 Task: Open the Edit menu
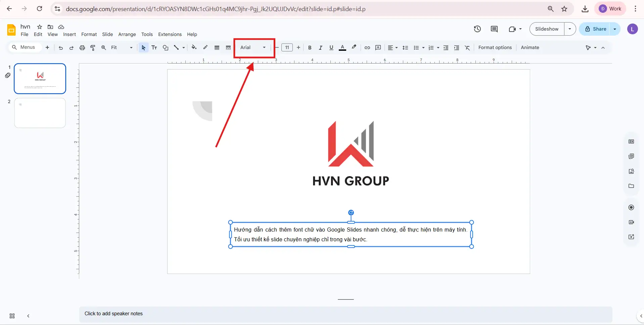[38, 34]
